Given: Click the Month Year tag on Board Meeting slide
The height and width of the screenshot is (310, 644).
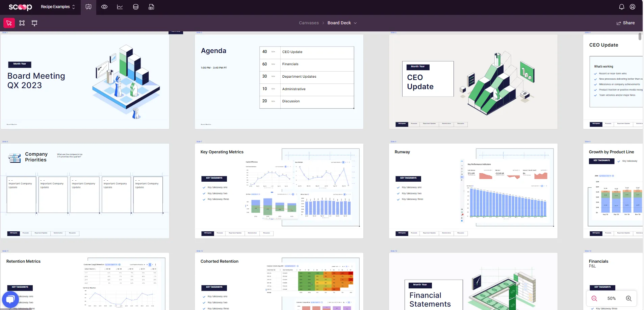Looking at the screenshot, I should click(x=20, y=64).
